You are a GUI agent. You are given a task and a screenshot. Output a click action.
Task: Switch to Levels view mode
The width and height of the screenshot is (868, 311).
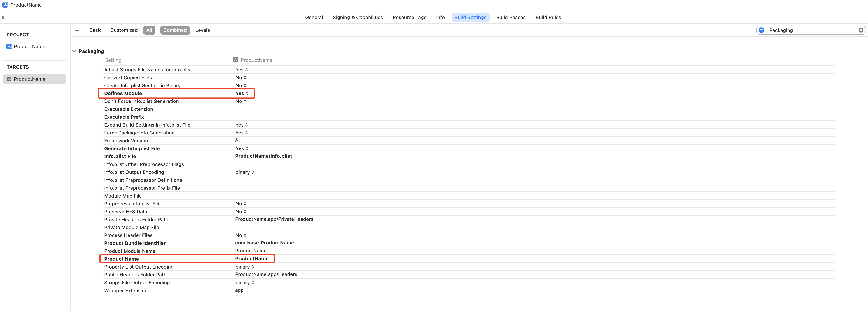point(203,30)
